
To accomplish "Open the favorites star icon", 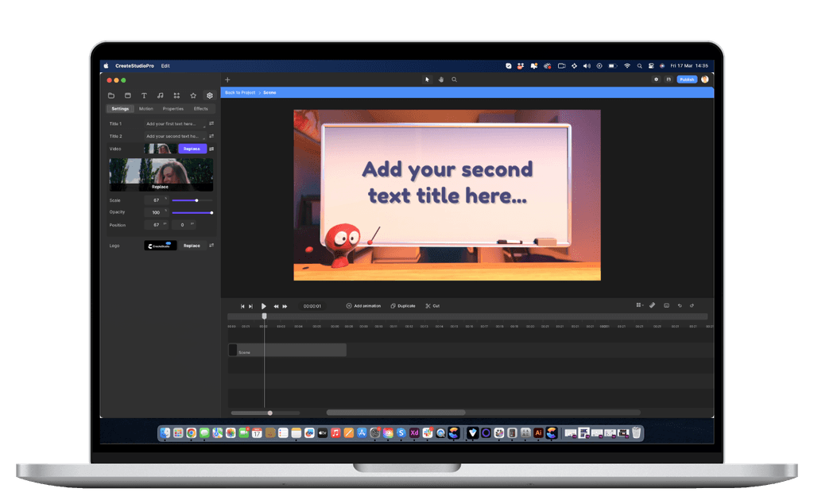I will 193,95.
